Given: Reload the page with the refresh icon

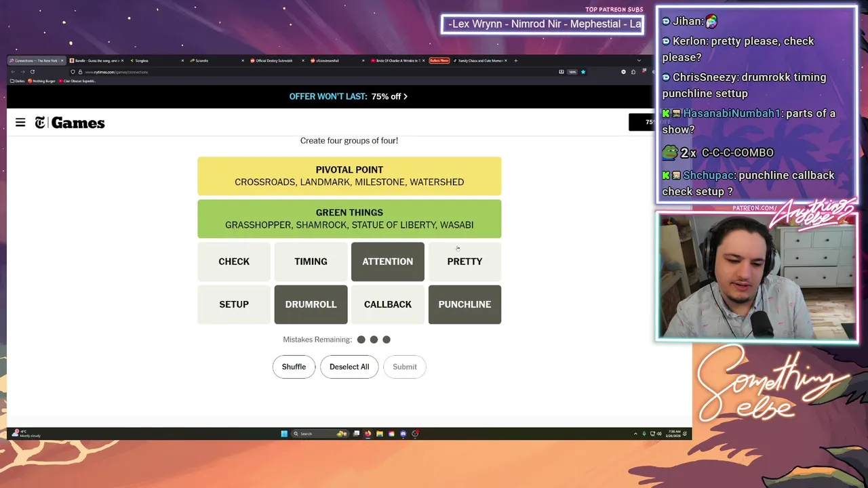Looking at the screenshot, I should [x=32, y=72].
